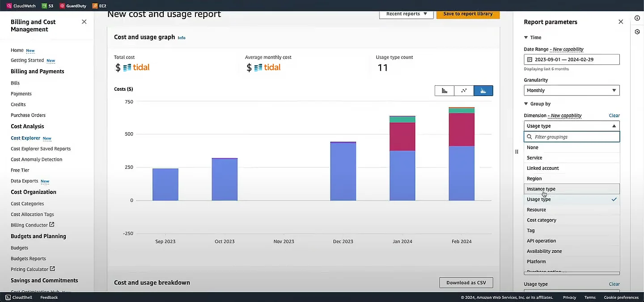Select Cost category grouping option
Image resolution: width=644 pixels, height=302 pixels.
tap(572, 220)
